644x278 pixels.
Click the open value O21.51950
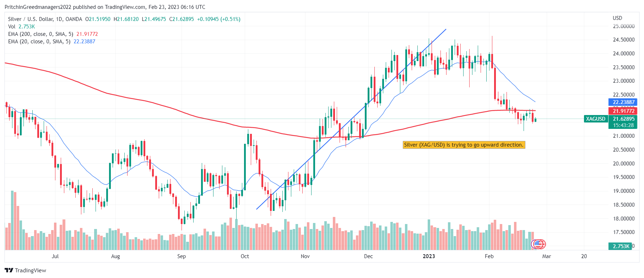[x=98, y=19]
